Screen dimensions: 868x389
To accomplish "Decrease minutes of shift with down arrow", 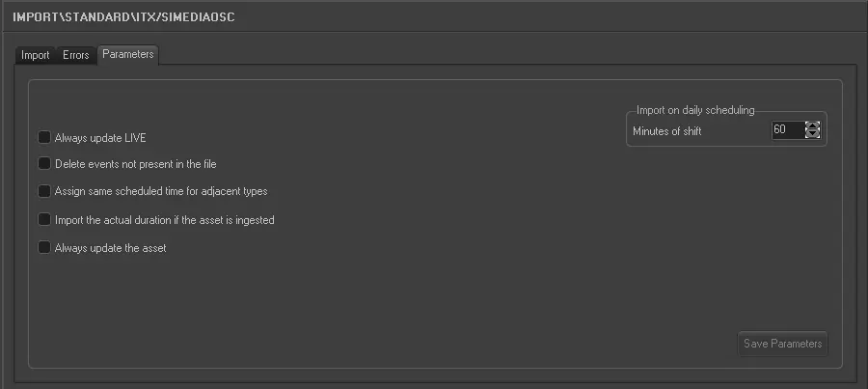I will tap(812, 134).
